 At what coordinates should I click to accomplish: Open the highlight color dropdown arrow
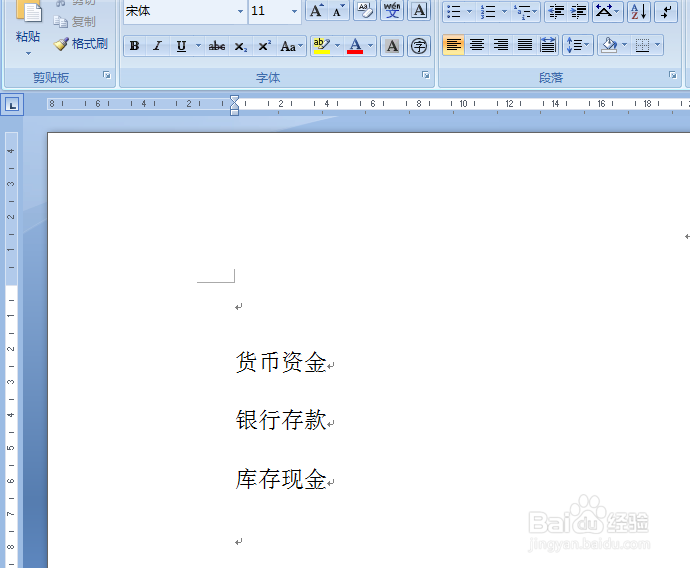338,46
